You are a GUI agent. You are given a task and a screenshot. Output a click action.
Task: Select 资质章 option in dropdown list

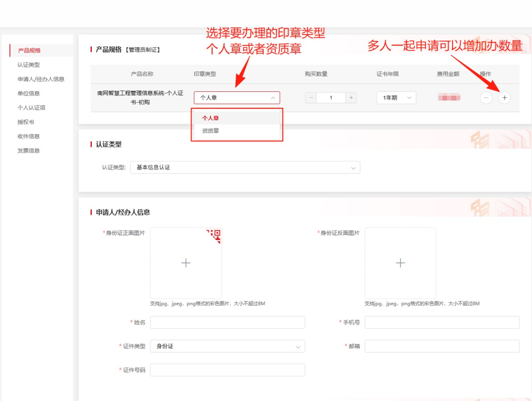[x=211, y=131]
